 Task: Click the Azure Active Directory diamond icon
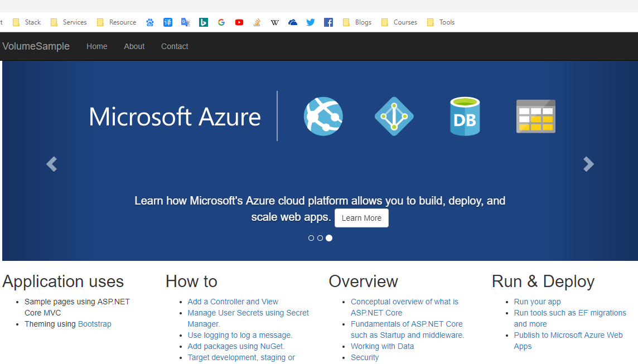[x=394, y=117]
